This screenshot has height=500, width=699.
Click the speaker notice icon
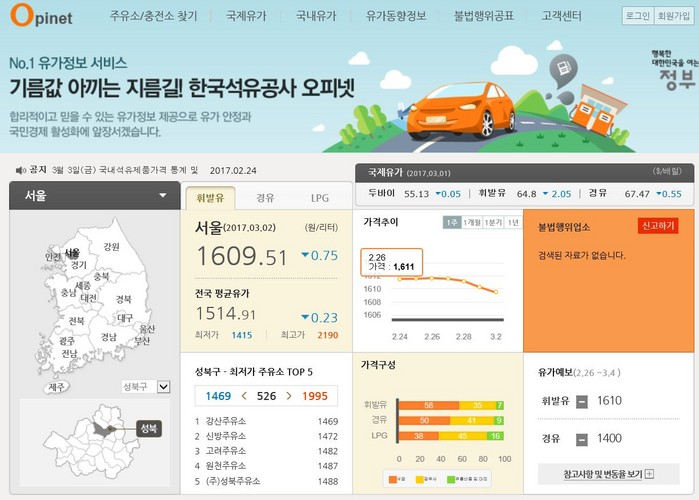pos(19,170)
